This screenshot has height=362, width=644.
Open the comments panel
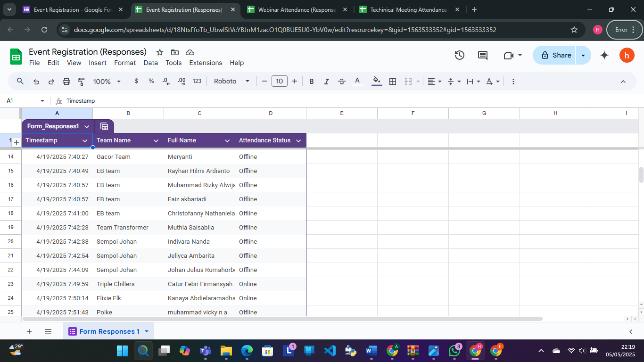click(483, 55)
